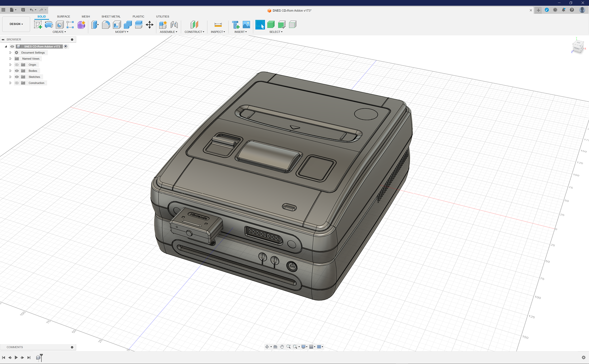589x364 pixels.
Task: Open the ASSEMBLE menu label
Action: click(168, 32)
